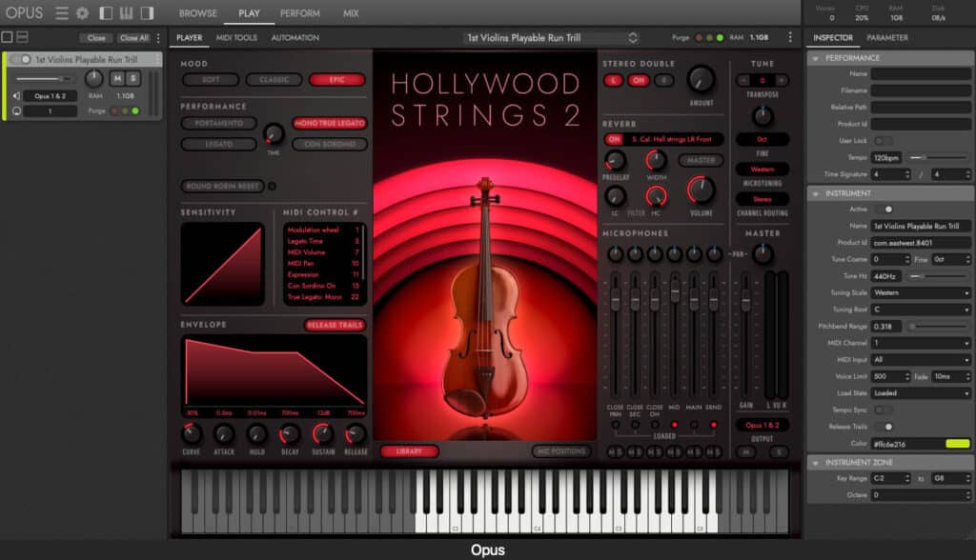
Task: Switch to the PERFORM tab
Action: [298, 14]
